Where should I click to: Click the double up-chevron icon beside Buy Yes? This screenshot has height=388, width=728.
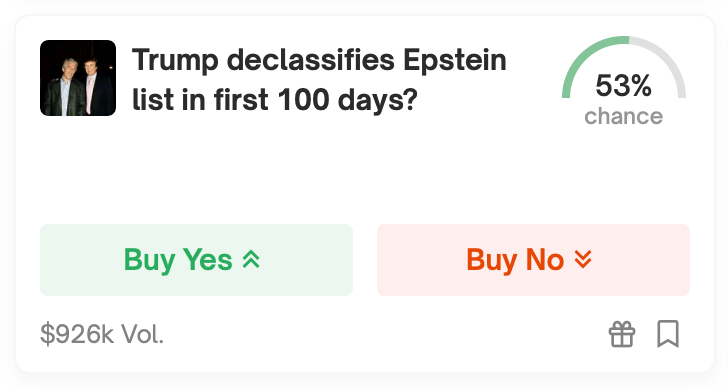pos(251,259)
